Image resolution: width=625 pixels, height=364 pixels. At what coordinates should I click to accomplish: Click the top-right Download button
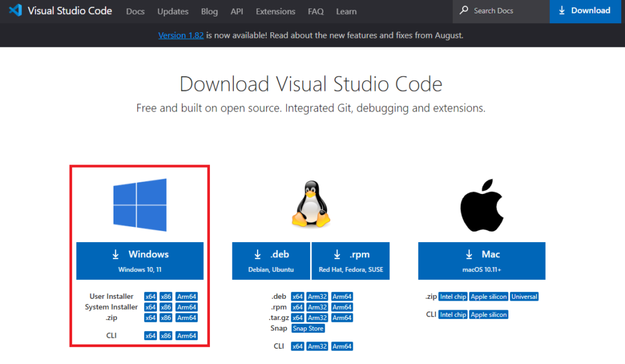pos(585,11)
